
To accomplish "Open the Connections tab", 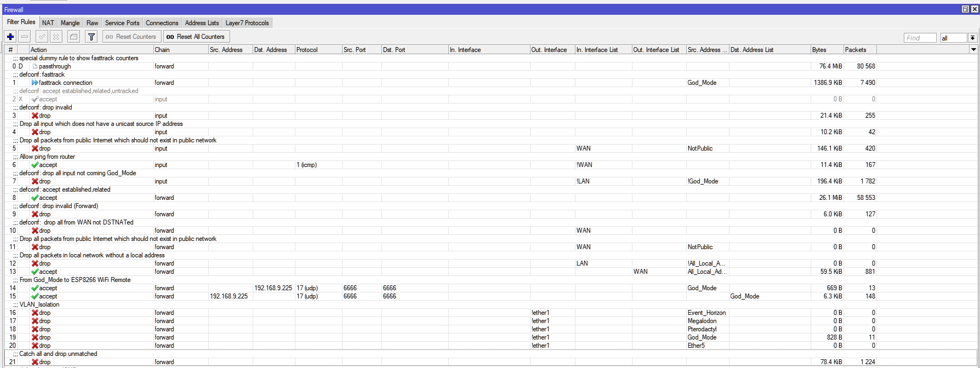I will [162, 23].
